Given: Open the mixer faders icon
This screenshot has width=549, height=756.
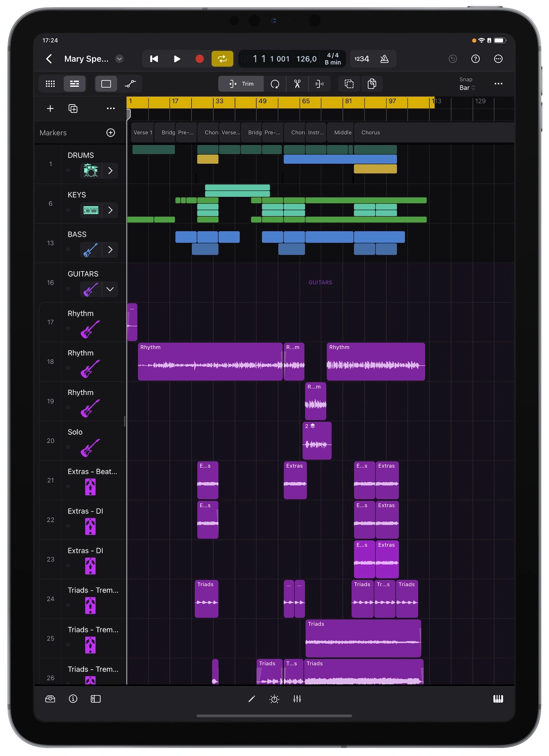Looking at the screenshot, I should pos(297,699).
